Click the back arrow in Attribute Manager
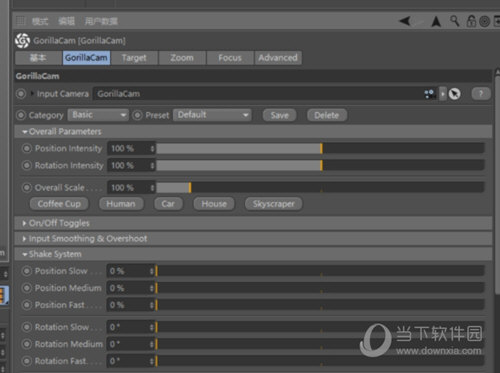The height and width of the screenshot is (373, 500). click(405, 21)
